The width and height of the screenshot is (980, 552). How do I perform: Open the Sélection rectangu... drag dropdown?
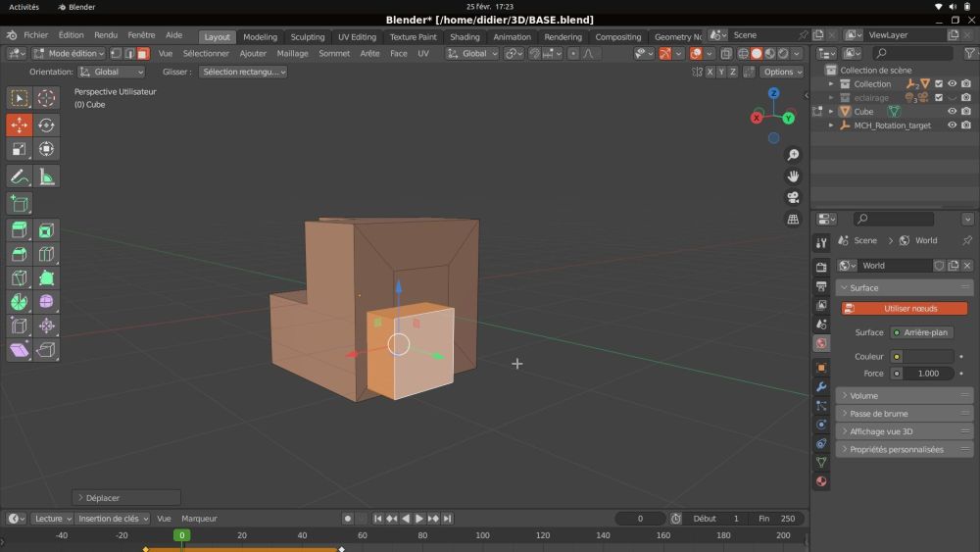(242, 72)
